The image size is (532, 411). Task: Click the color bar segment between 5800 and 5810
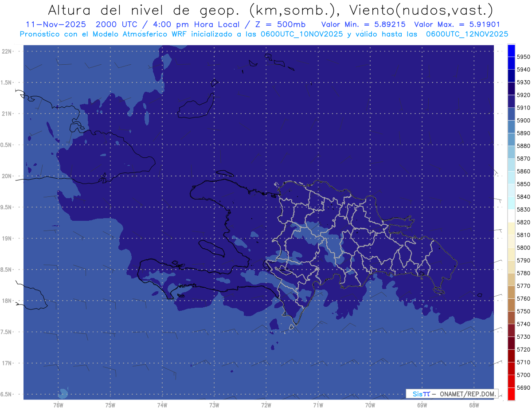pos(511,241)
